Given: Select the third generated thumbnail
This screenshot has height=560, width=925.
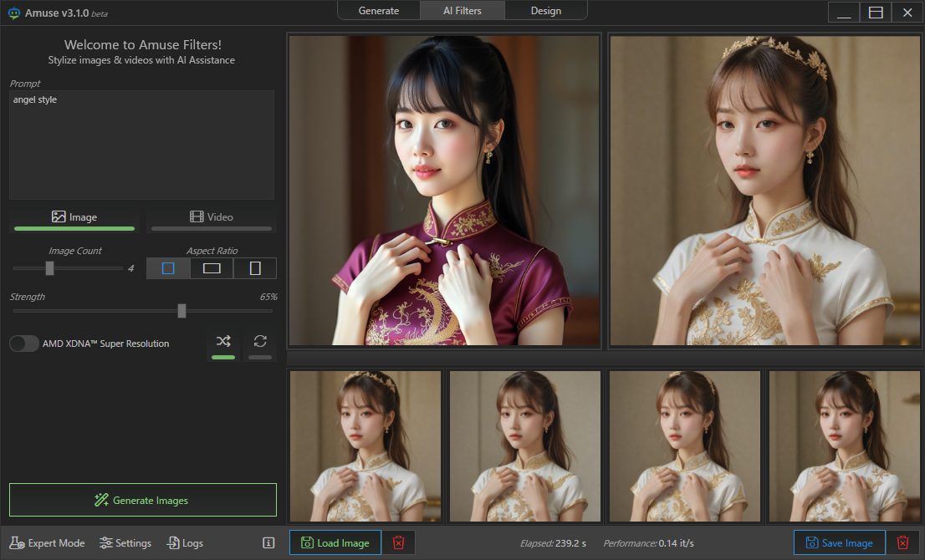Looking at the screenshot, I should point(685,446).
